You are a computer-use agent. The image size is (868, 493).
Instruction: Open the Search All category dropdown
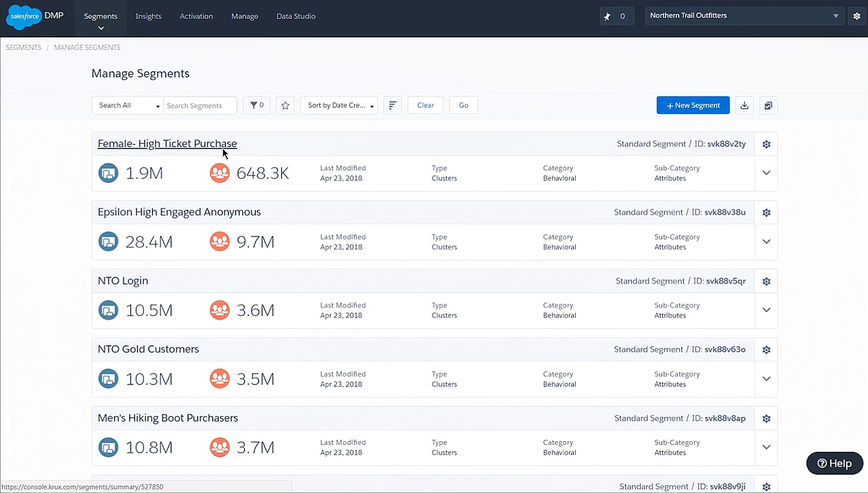127,105
